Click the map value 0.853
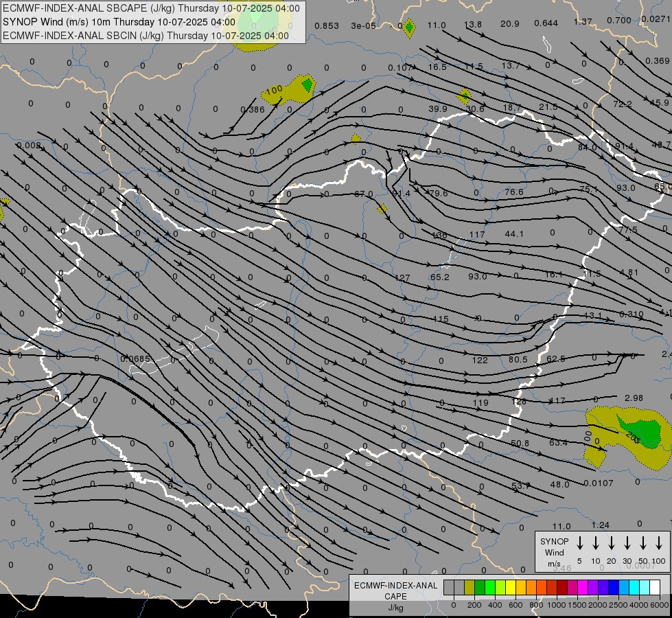672x618 pixels. (327, 26)
